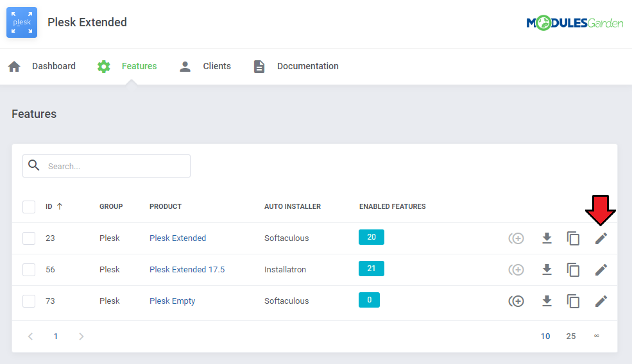
Task: Click the Plesk Extended app logo icon
Action: coord(22,22)
